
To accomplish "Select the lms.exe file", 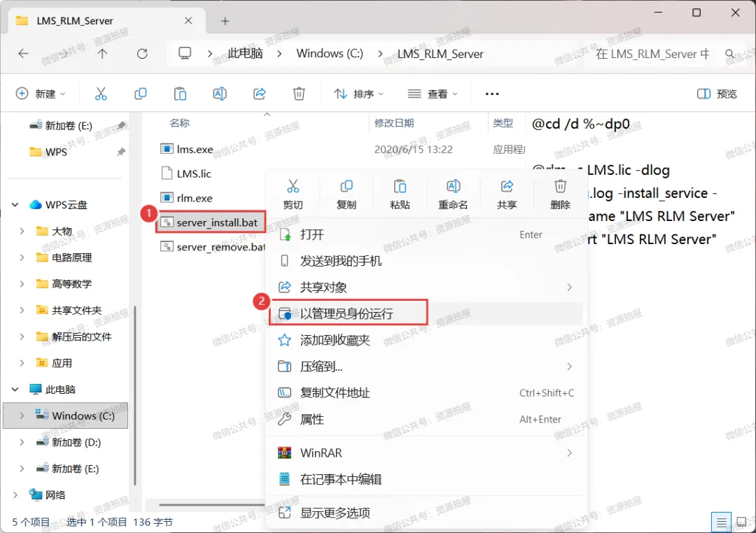I will click(195, 150).
